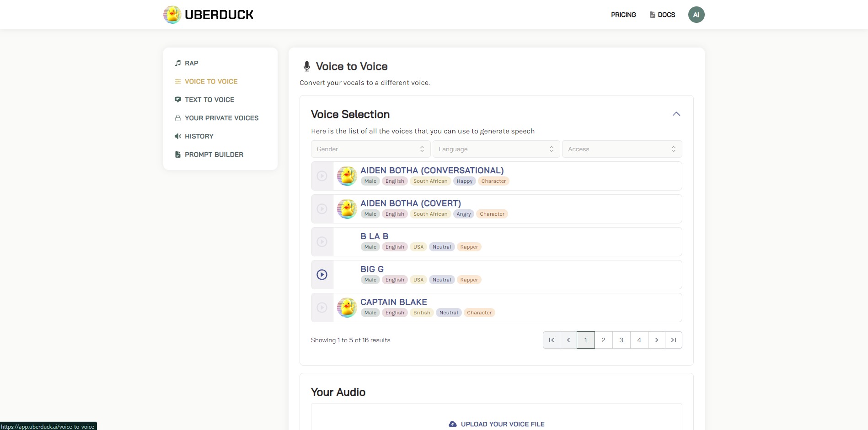Click the Prompt Builder file icon
868x430 pixels.
tap(178, 154)
